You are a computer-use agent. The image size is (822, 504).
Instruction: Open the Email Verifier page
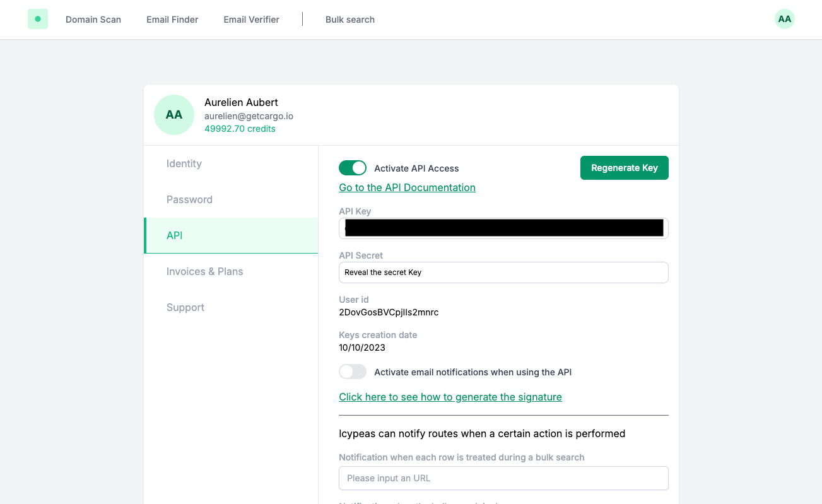pos(251,20)
